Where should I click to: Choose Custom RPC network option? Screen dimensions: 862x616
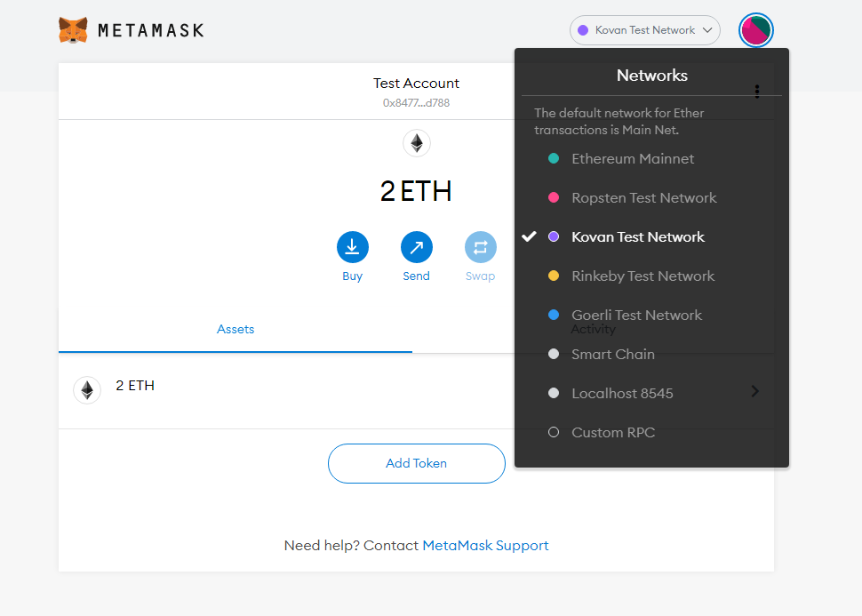[x=612, y=433]
